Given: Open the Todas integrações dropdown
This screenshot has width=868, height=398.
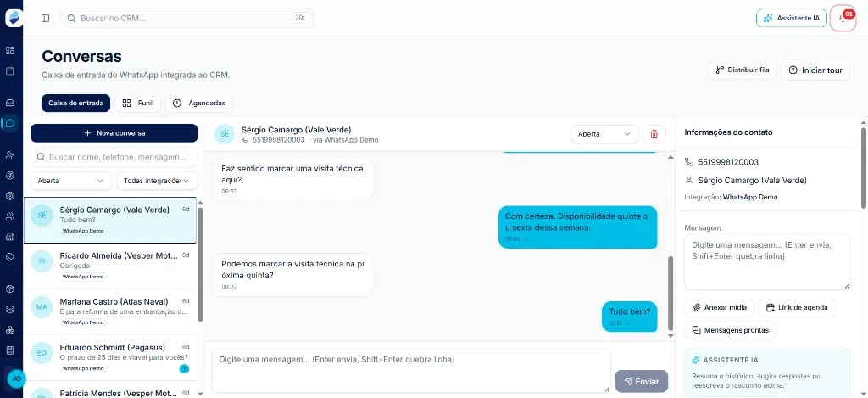Looking at the screenshot, I should tap(157, 181).
